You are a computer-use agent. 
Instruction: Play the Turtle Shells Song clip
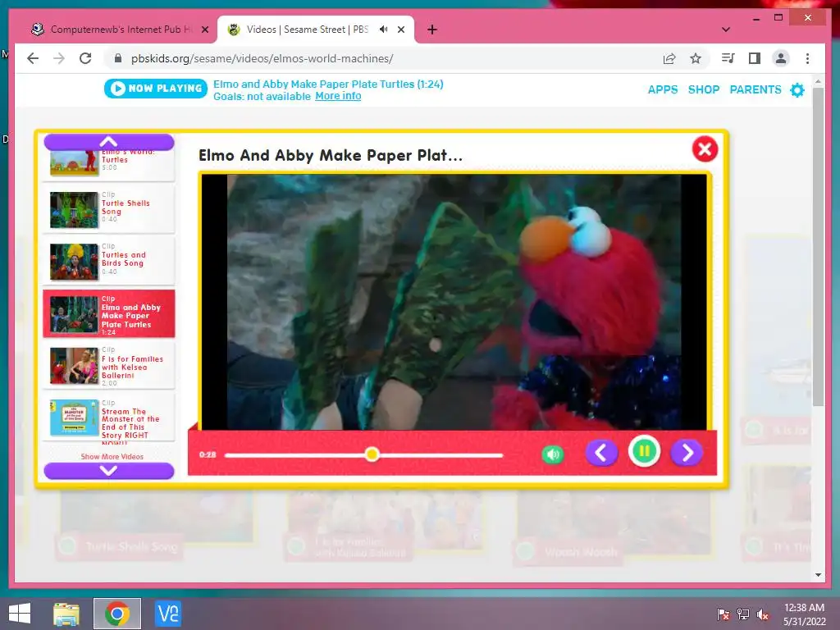pyautogui.click(x=109, y=209)
